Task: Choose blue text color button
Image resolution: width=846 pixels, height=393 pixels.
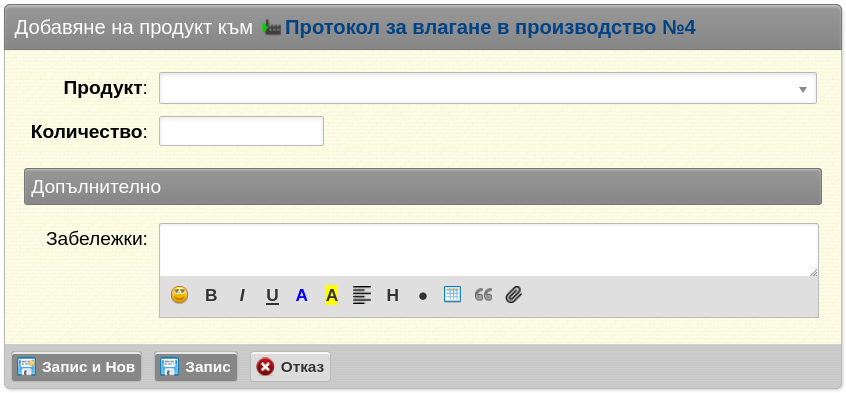Action: 302,295
